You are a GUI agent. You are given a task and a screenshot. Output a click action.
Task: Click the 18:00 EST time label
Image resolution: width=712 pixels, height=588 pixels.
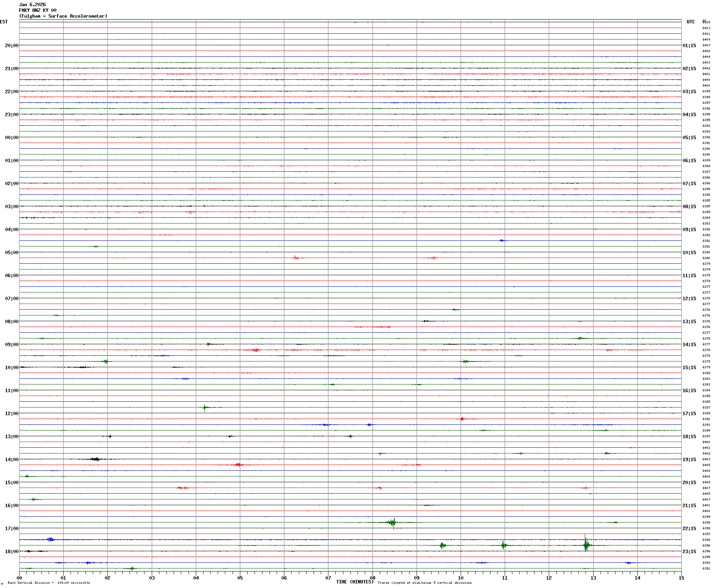[11, 552]
